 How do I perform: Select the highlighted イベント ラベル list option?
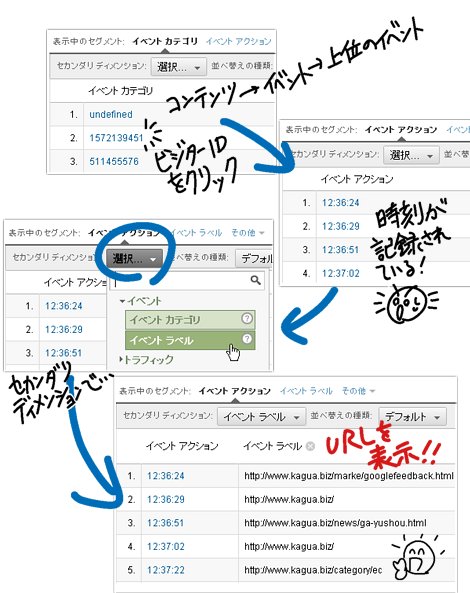tap(190, 340)
